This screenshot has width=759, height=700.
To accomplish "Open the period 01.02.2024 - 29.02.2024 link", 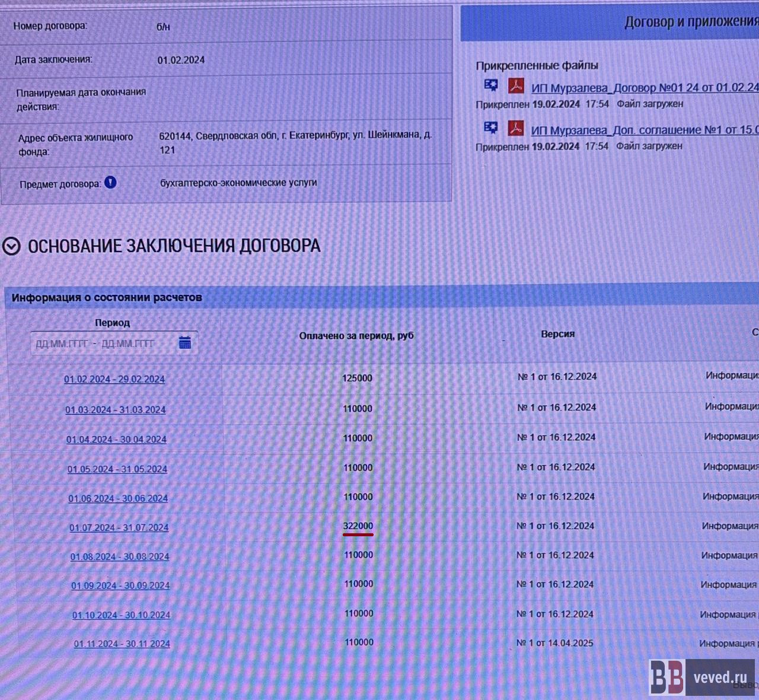I will click(114, 379).
